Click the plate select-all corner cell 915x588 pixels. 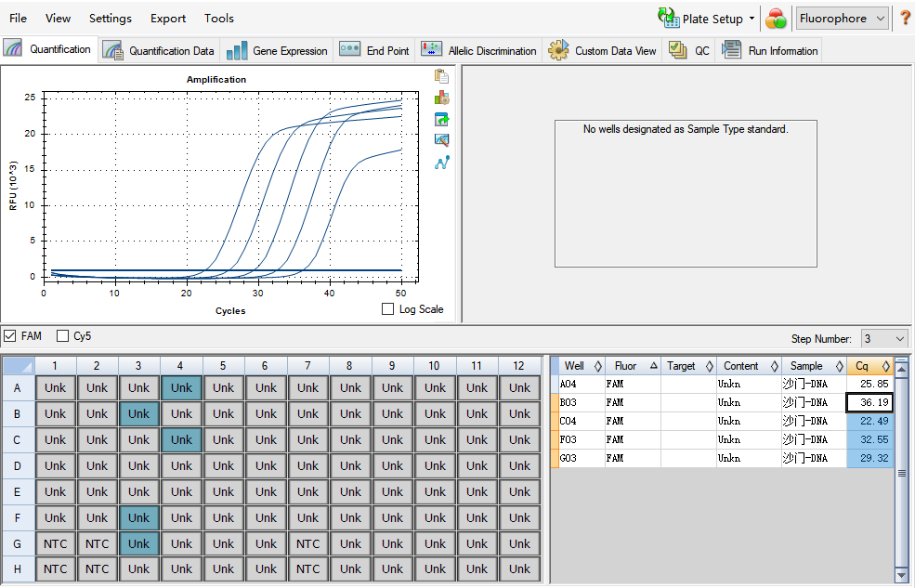tap(18, 366)
